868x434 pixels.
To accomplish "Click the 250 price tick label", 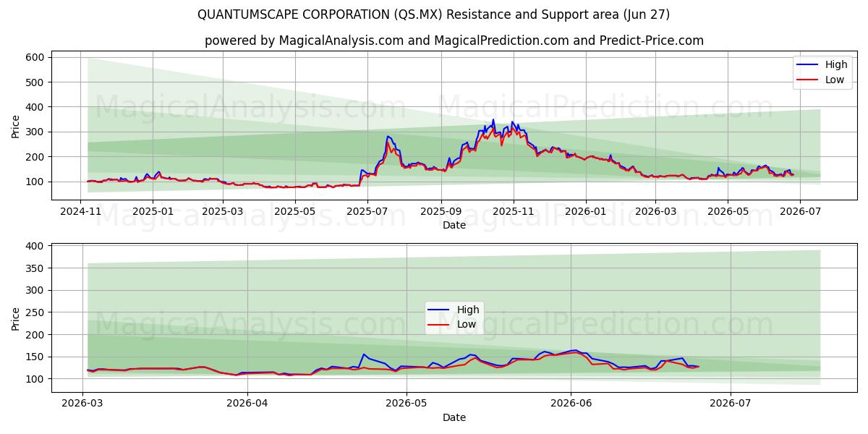I will click(36, 312).
